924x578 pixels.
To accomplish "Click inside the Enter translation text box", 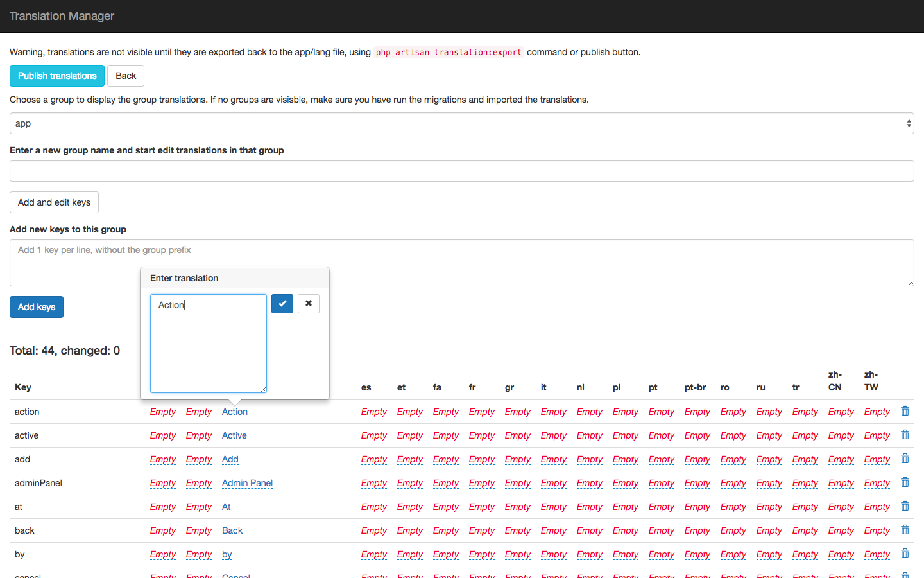I will pos(208,344).
